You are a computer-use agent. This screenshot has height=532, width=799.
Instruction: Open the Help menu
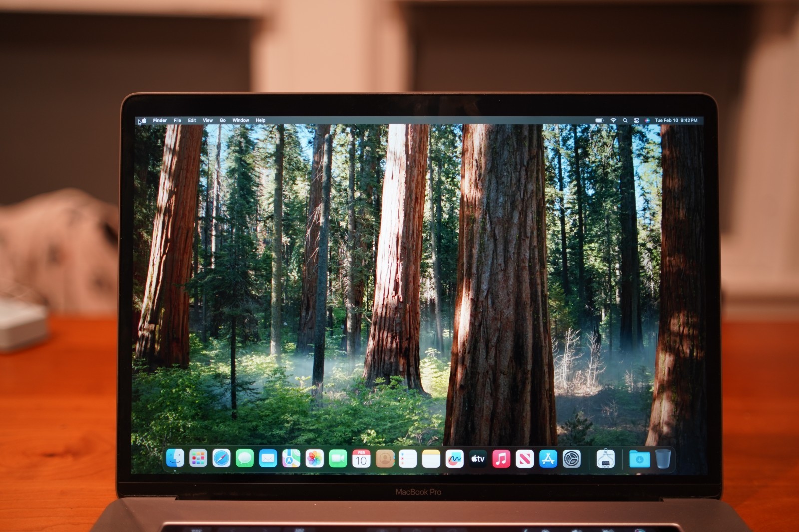pos(261,120)
